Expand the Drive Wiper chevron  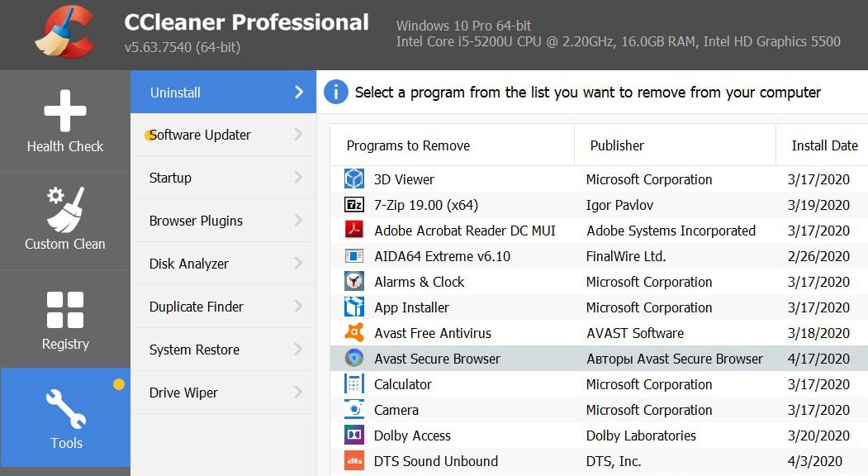coord(298,392)
